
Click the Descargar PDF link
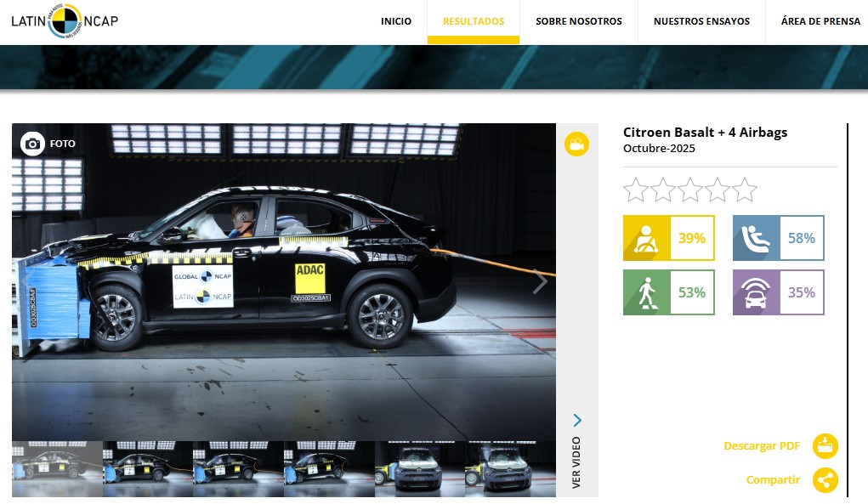click(x=762, y=445)
